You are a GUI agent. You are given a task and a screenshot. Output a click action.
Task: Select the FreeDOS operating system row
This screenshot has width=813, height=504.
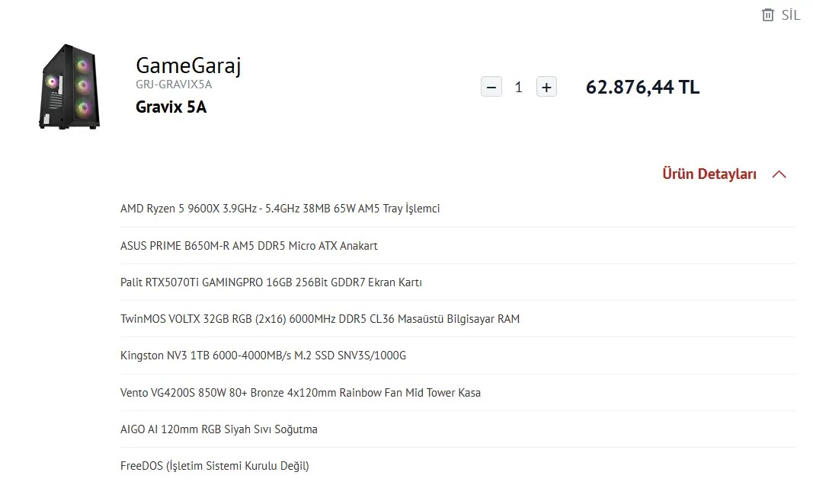coord(458,466)
